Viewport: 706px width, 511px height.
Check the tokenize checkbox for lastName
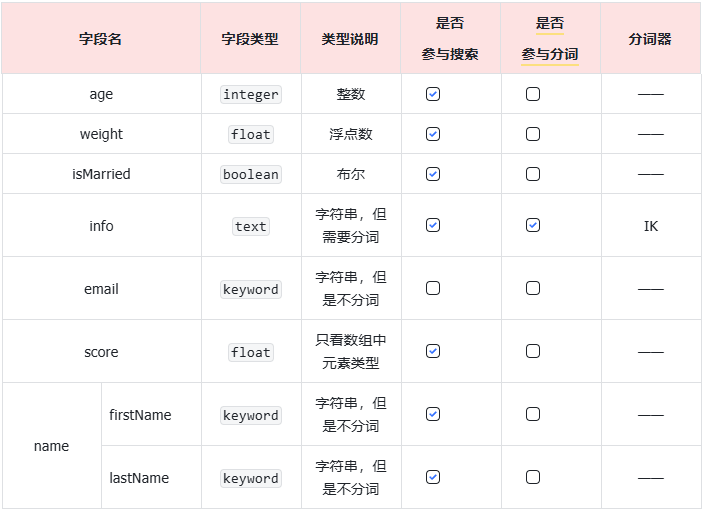point(533,478)
